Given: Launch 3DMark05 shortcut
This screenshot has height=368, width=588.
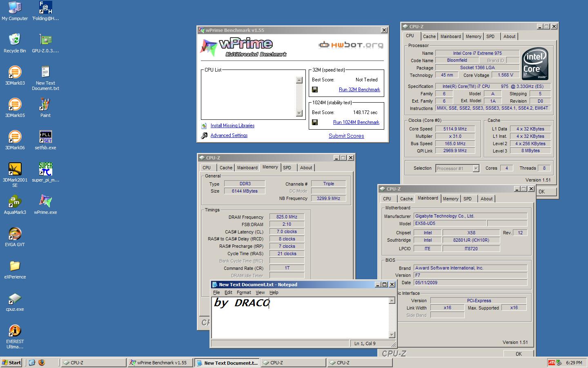Looking at the screenshot, I should point(15,108).
